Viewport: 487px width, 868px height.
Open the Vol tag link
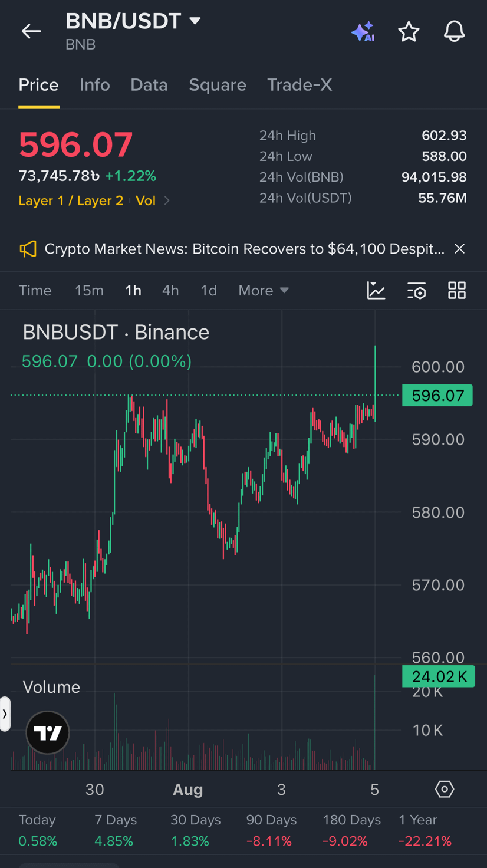[x=146, y=200]
